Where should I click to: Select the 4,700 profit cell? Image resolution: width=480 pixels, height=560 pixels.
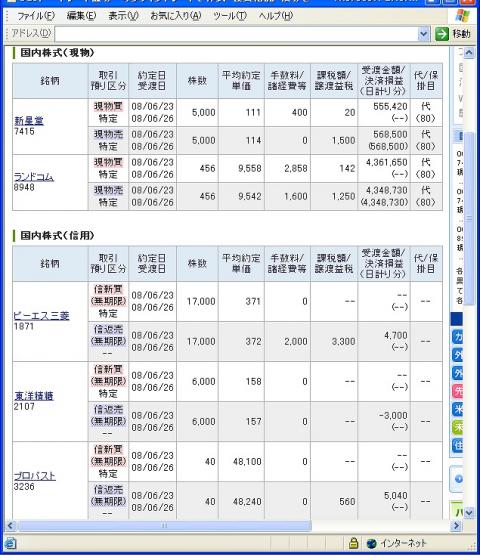384,341
